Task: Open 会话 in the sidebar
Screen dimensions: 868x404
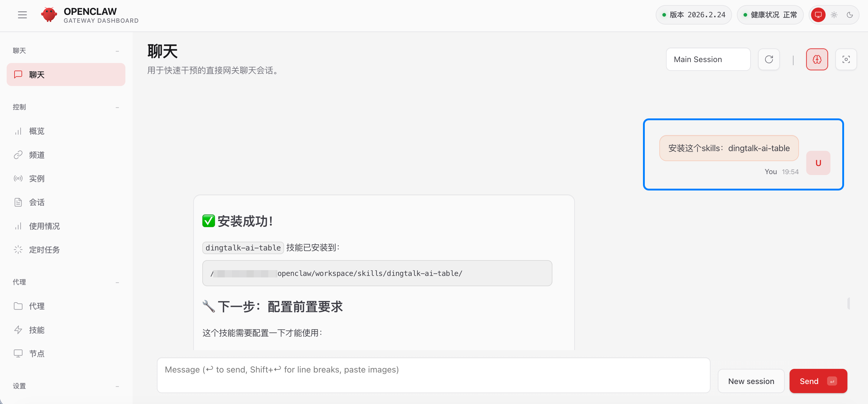Action: 36,202
